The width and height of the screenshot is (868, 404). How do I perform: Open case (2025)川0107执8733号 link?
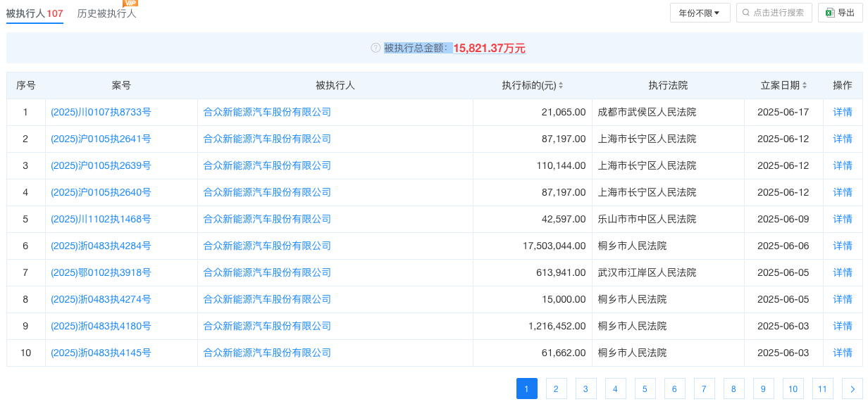coord(101,112)
